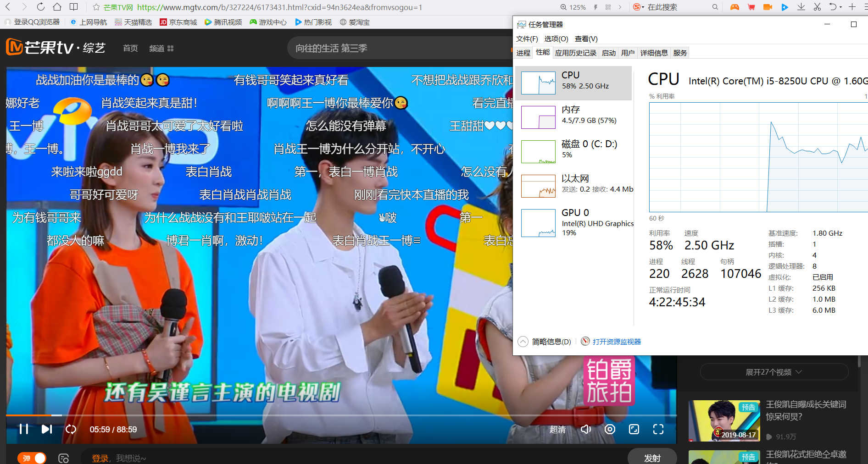The height and width of the screenshot is (464, 868).
Task: Open 腾讯视频 bookmark
Action: pos(223,22)
